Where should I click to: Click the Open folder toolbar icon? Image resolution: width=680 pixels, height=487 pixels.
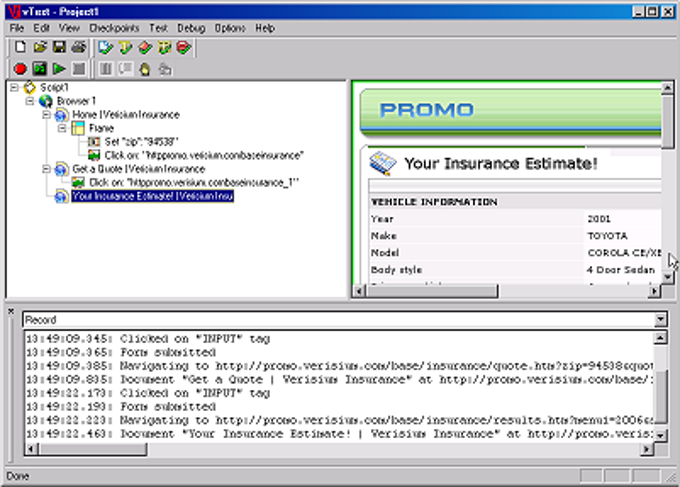[x=40, y=47]
